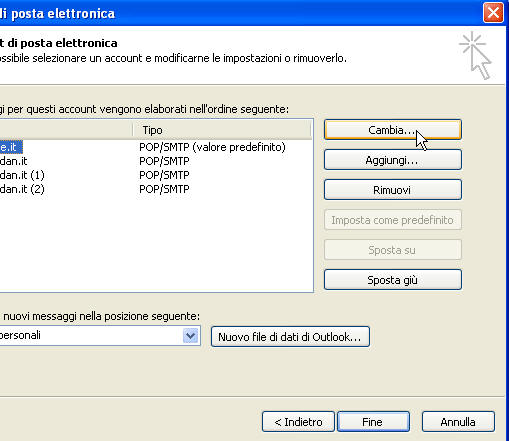509x441 pixels.
Task: Close the dialog with the red X
Action: pyautogui.click(x=493, y=13)
